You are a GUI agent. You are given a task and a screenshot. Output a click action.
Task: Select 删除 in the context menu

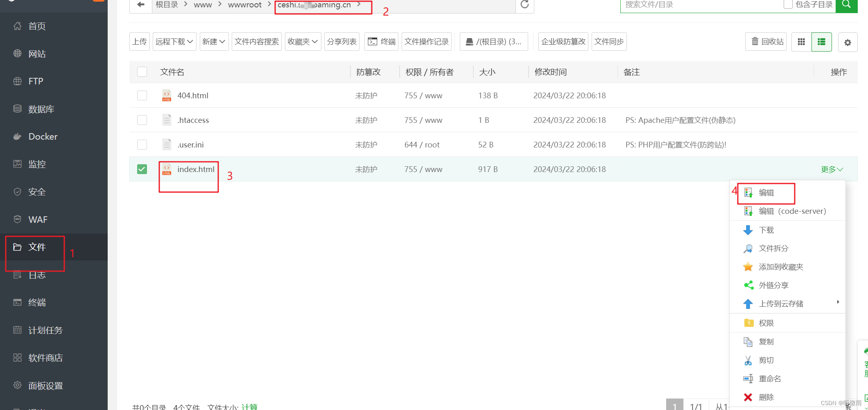787,397
